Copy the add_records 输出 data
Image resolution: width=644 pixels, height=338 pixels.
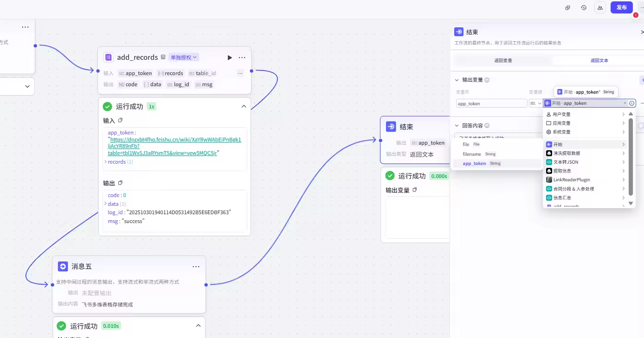tap(120, 183)
